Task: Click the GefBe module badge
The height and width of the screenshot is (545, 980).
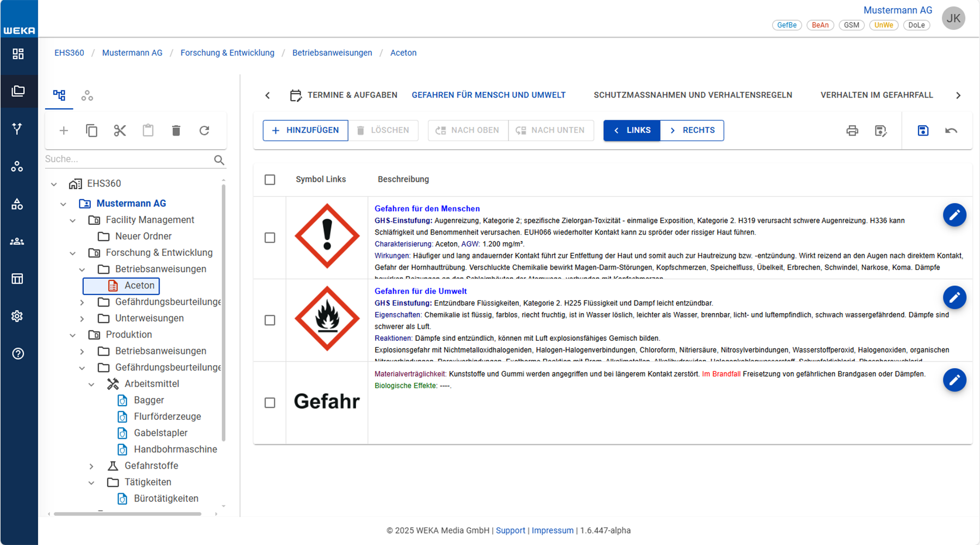Action: tap(787, 25)
